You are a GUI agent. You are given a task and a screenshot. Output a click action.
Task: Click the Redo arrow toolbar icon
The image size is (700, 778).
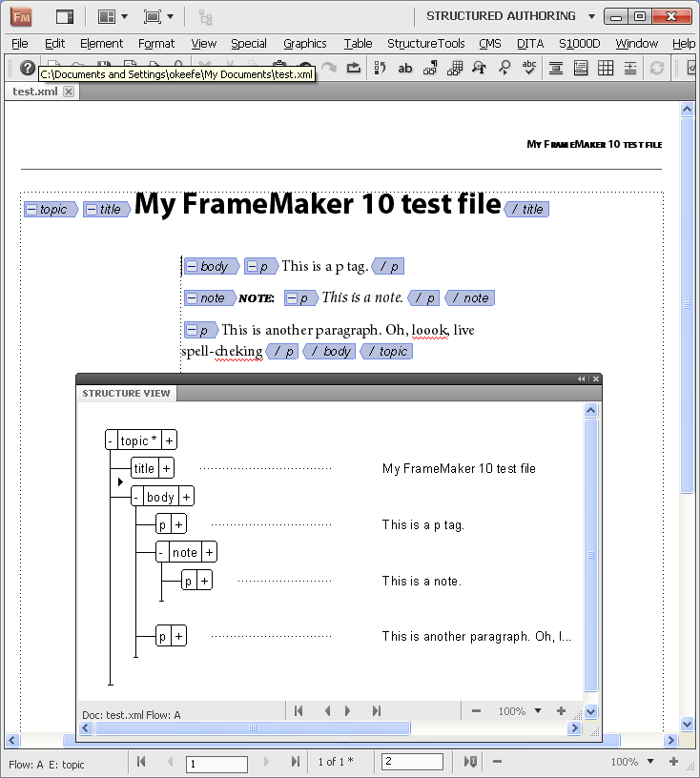point(329,68)
